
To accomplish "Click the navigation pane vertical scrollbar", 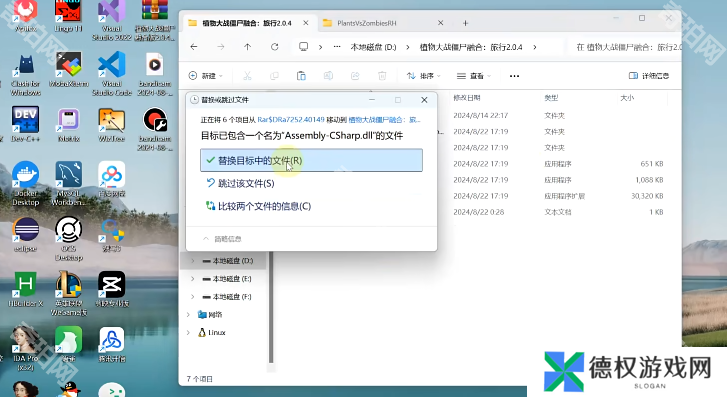I will point(271,306).
